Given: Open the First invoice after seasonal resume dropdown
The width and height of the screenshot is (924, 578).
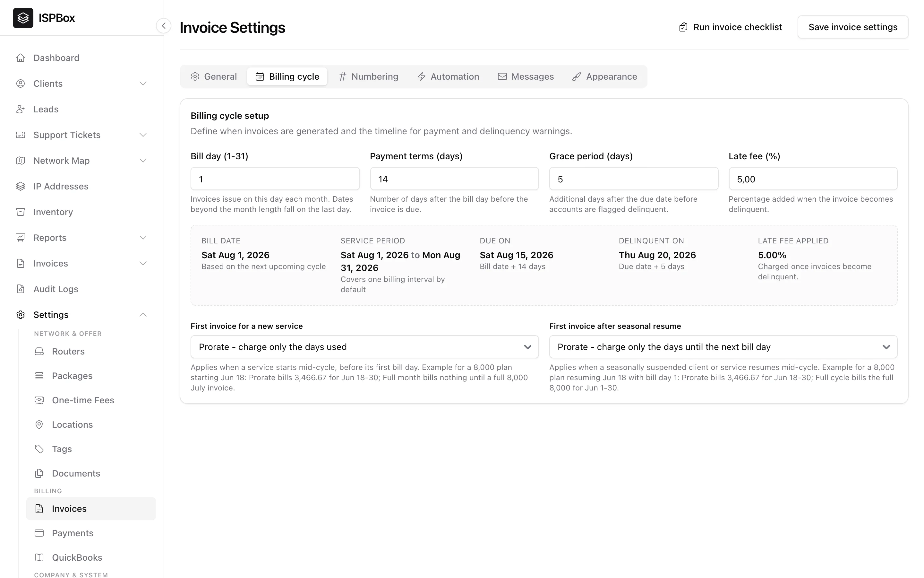Looking at the screenshot, I should click(x=723, y=347).
